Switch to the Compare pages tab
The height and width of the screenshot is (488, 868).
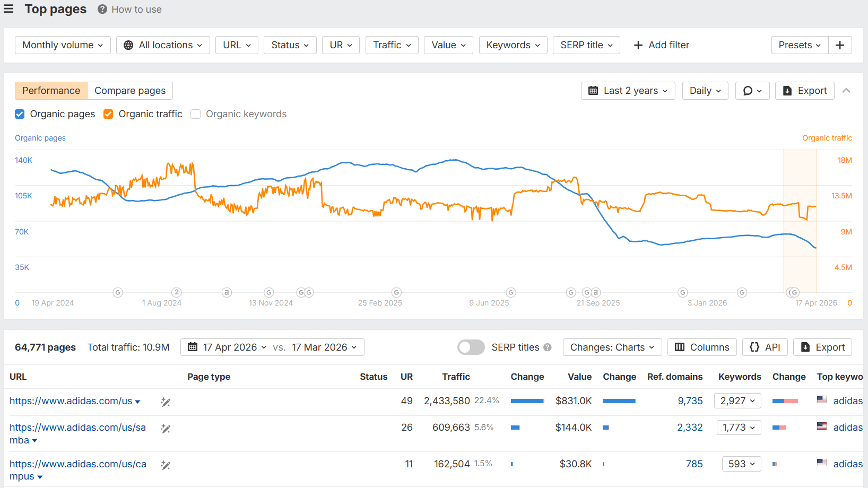click(130, 91)
